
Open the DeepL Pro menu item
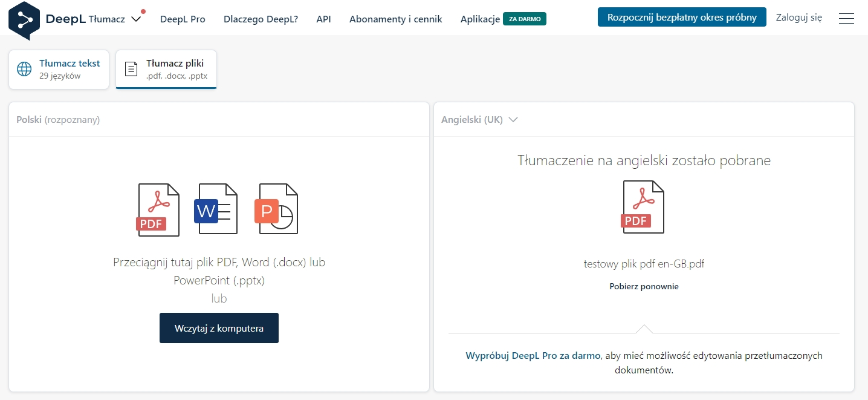[183, 19]
